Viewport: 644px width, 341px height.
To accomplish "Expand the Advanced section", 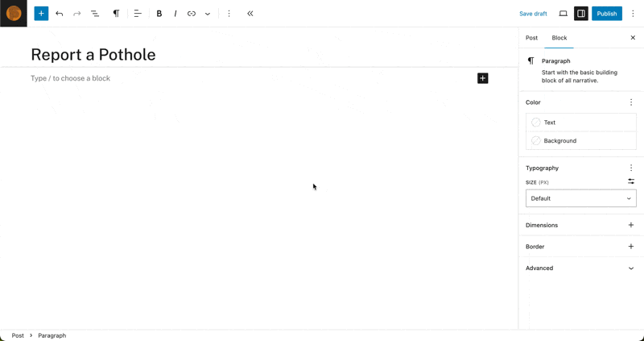I will click(580, 268).
